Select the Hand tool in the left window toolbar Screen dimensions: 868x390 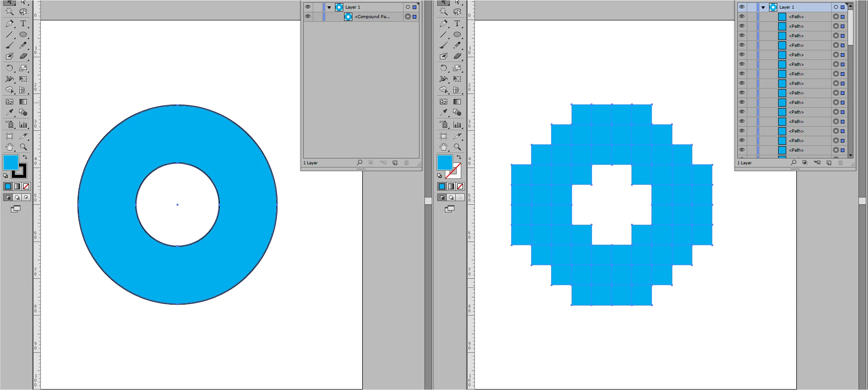tap(10, 147)
